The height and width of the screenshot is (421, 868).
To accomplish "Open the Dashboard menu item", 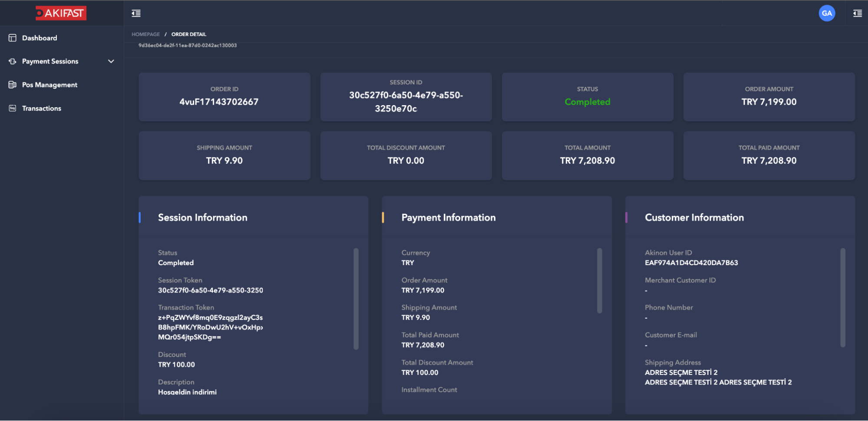I will 40,38.
